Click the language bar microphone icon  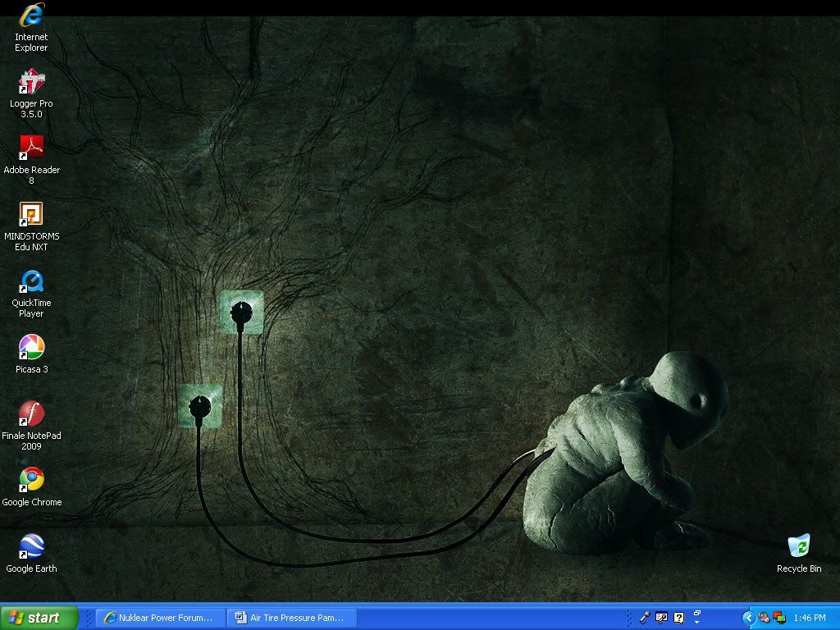(645, 618)
